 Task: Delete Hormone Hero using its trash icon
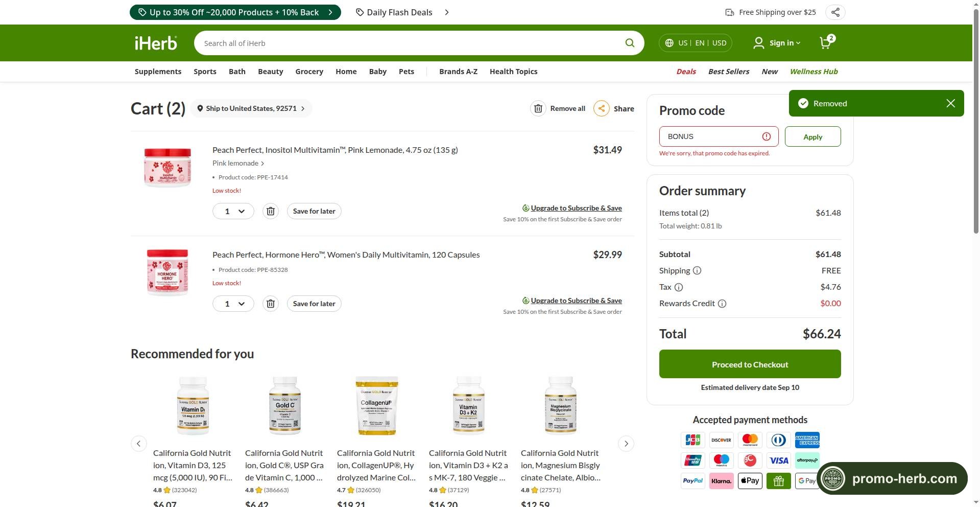click(271, 304)
